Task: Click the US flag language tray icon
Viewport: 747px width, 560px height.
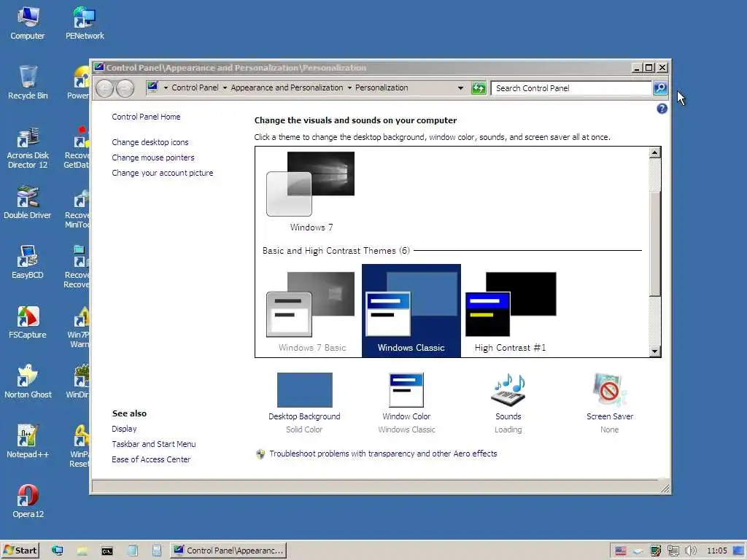Action: pyautogui.click(x=620, y=551)
